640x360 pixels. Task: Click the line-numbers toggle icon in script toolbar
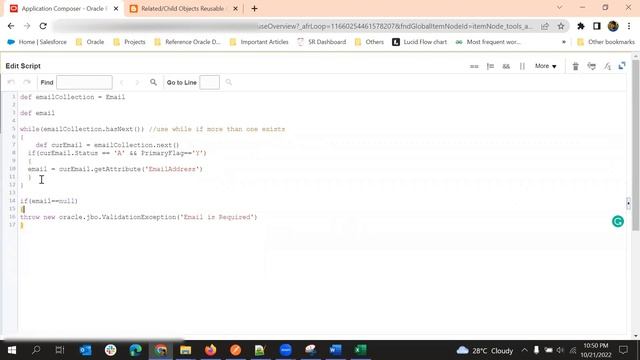click(x=607, y=66)
